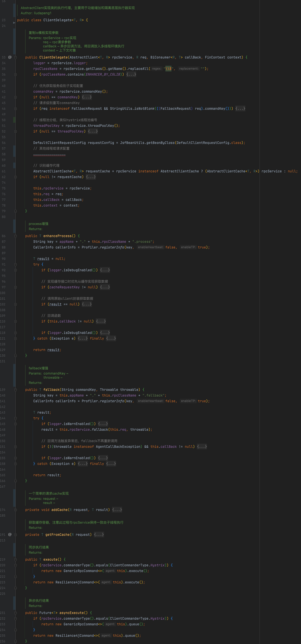The image size is (301, 644).
Task: Click the ".fallback" string literal on line 140
Action: pyautogui.click(x=153, y=395)
